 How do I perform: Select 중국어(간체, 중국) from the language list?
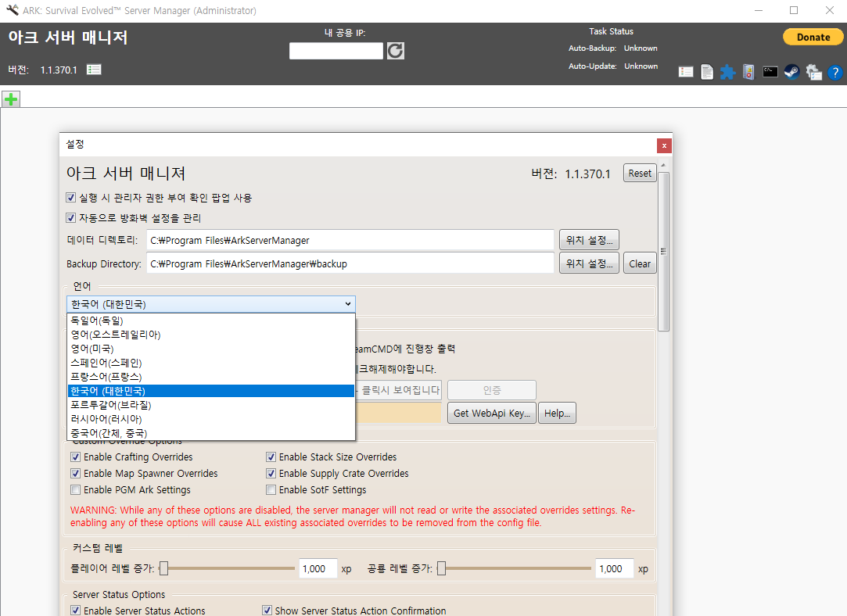click(211, 433)
